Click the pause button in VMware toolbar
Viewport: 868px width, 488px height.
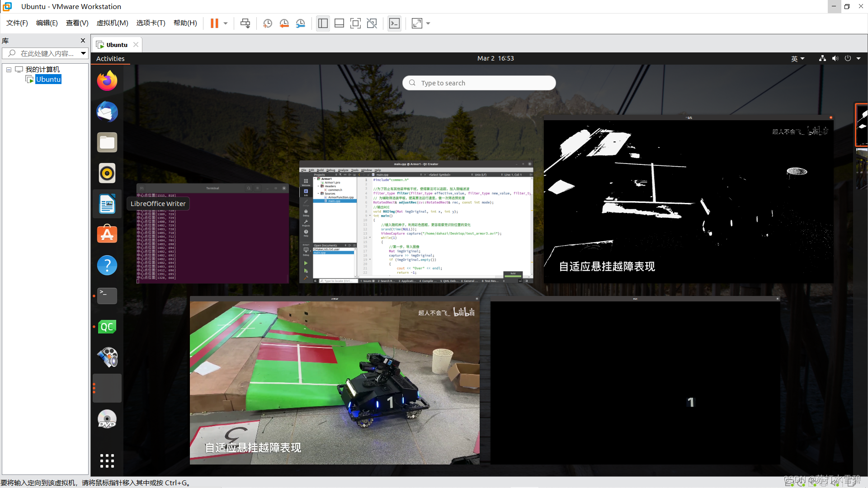[214, 23]
